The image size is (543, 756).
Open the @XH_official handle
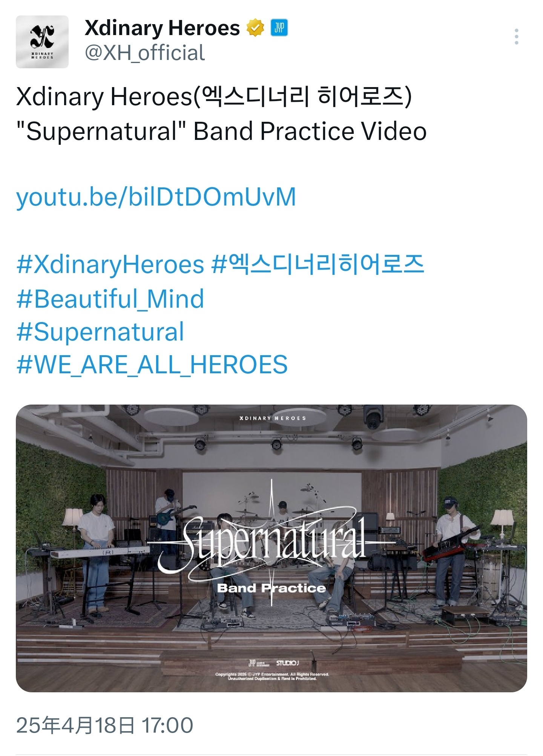coord(145,53)
